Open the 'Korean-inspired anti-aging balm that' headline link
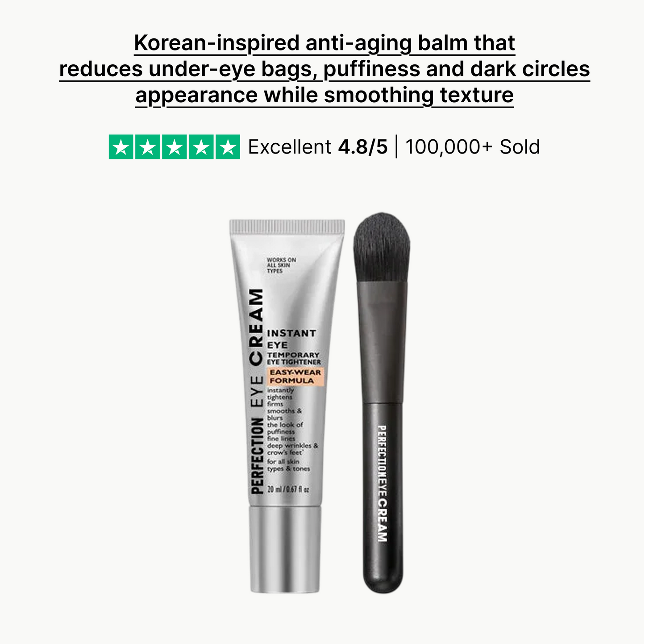The image size is (645, 644). click(x=325, y=43)
